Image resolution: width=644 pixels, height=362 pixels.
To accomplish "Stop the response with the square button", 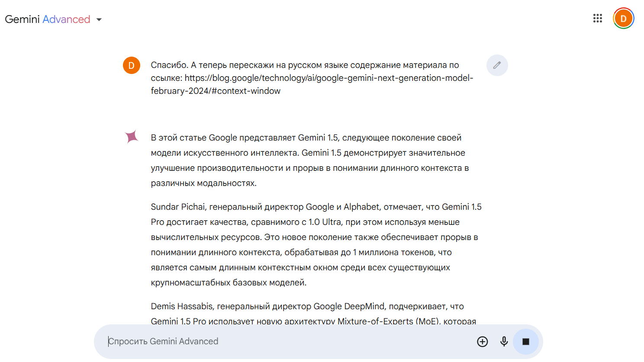I will click(x=525, y=342).
